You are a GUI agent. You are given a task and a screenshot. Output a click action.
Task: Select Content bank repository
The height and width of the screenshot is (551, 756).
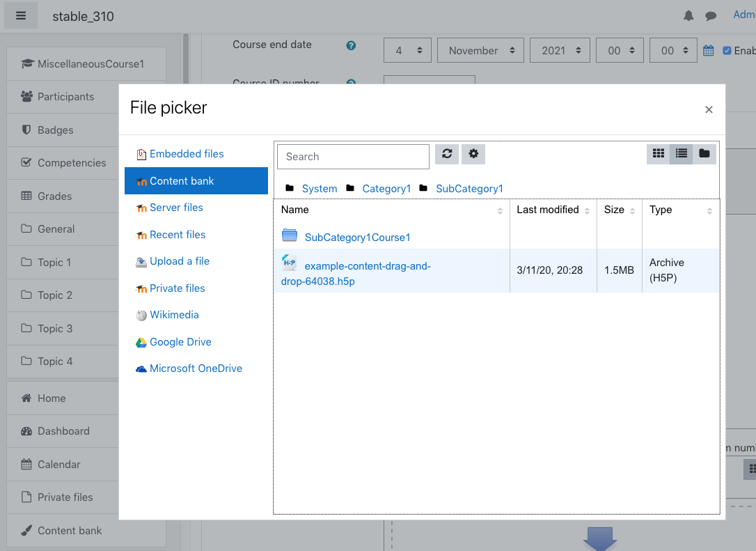click(196, 181)
